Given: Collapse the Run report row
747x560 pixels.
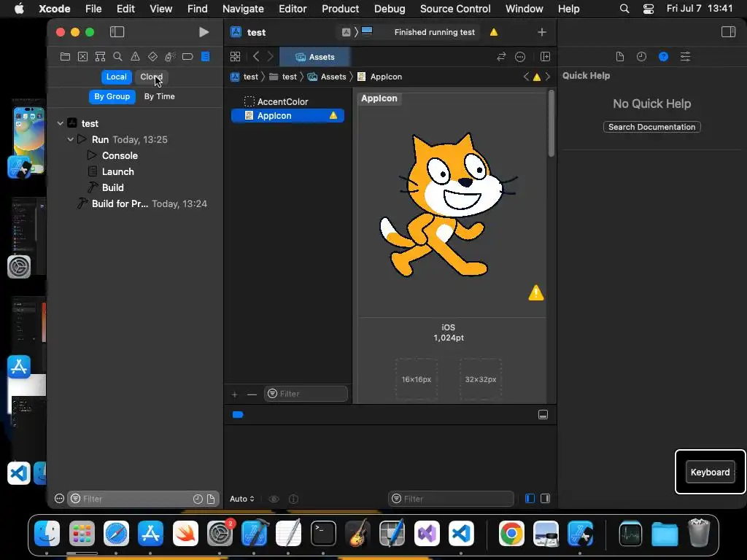Looking at the screenshot, I should point(71,139).
